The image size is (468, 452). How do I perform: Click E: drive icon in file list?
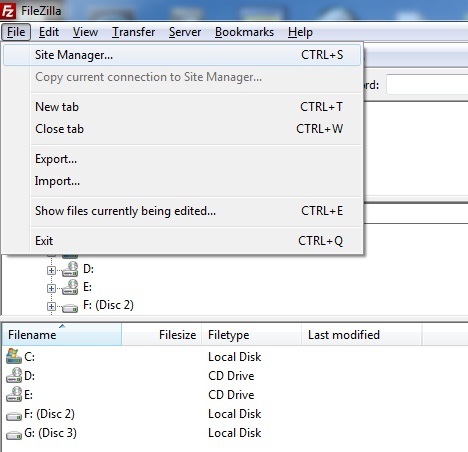tap(14, 394)
